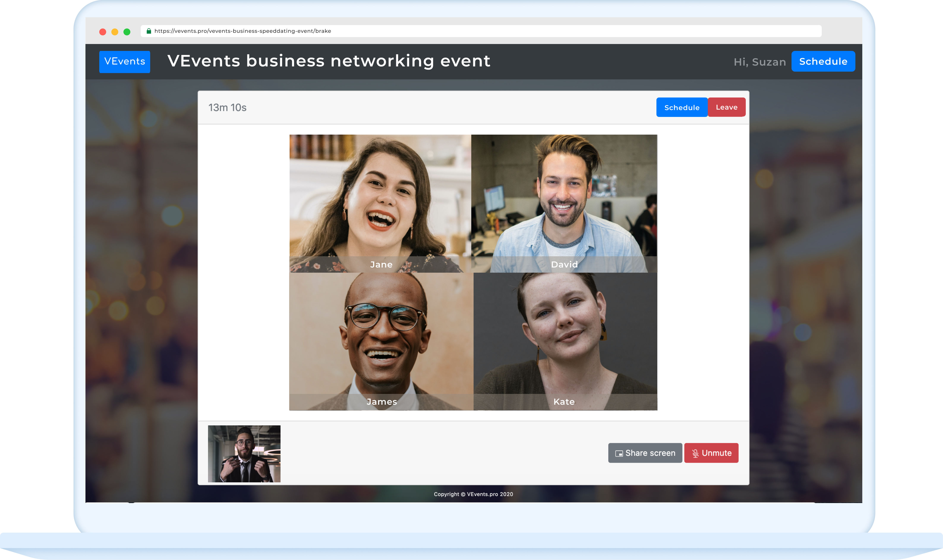Click the microphone icon on Unmute button
Image resolution: width=943 pixels, height=560 pixels.
(695, 453)
